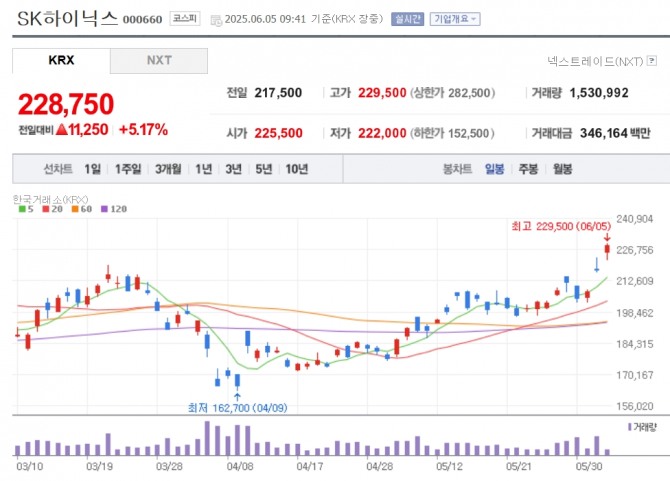670x481 pixels.
Task: Switch candlestick chart to 주봉 weekly
Action: point(527,169)
